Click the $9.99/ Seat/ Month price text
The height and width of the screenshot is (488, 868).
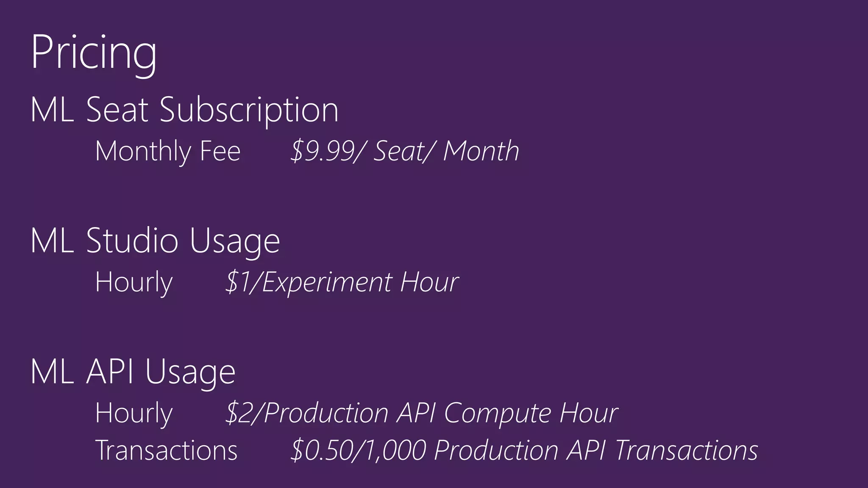(405, 151)
